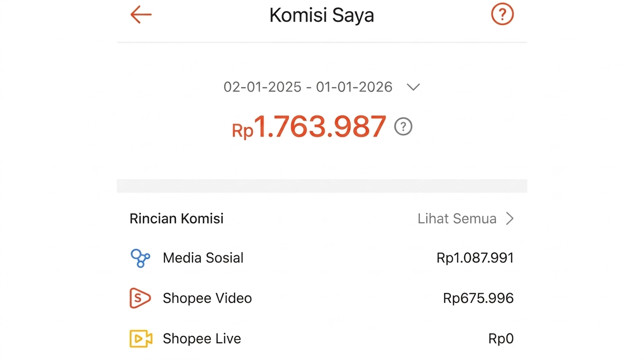Image resolution: width=644 pixels, height=359 pixels.
Task: Click the connected-nodes icon next to Media Sosial
Action: [x=139, y=258]
